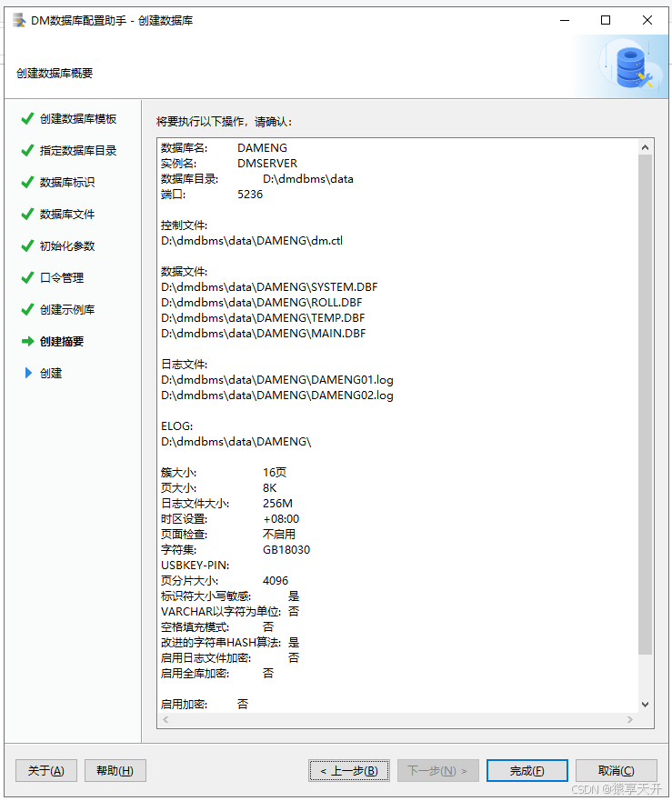The height and width of the screenshot is (801, 672).
Task: Click the 簇大小 value 16页
Action: click(x=275, y=472)
